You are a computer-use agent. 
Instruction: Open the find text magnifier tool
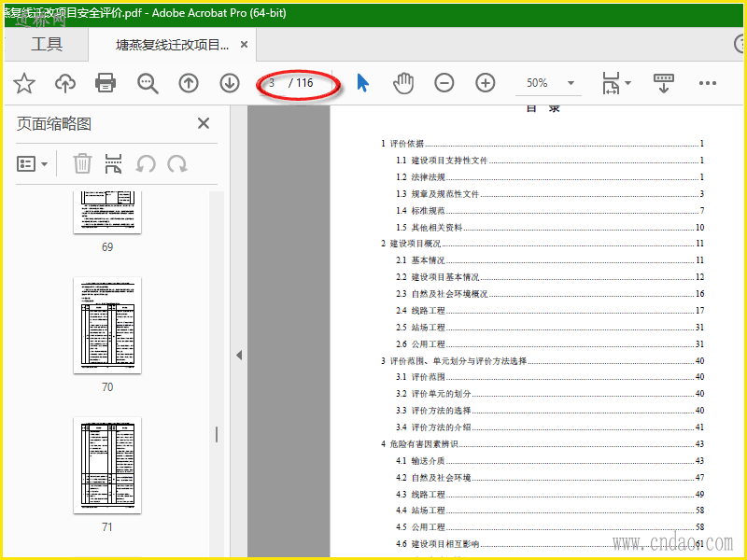(x=148, y=83)
